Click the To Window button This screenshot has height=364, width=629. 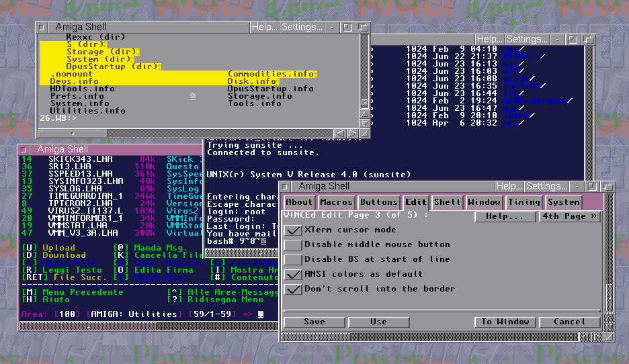[505, 322]
